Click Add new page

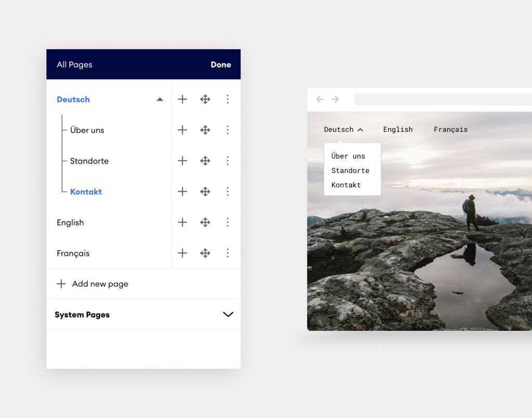pos(92,284)
